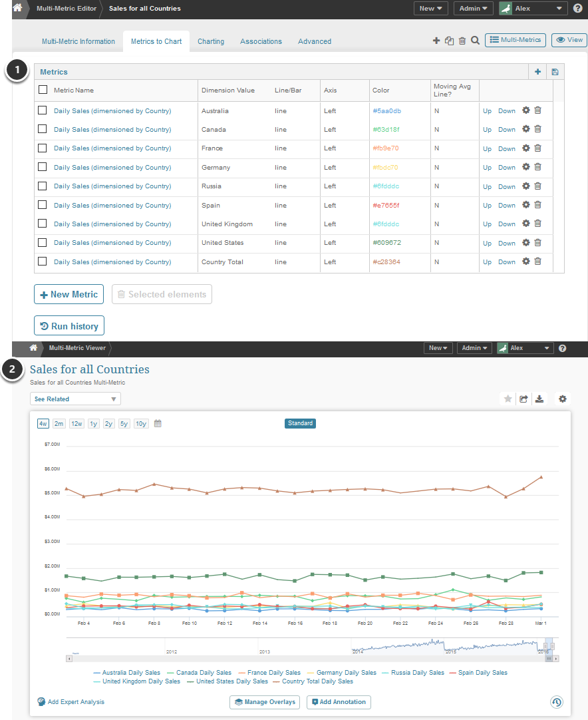This screenshot has height=720, width=588.
Task: Click the save icon in Metrics header
Action: coord(555,72)
